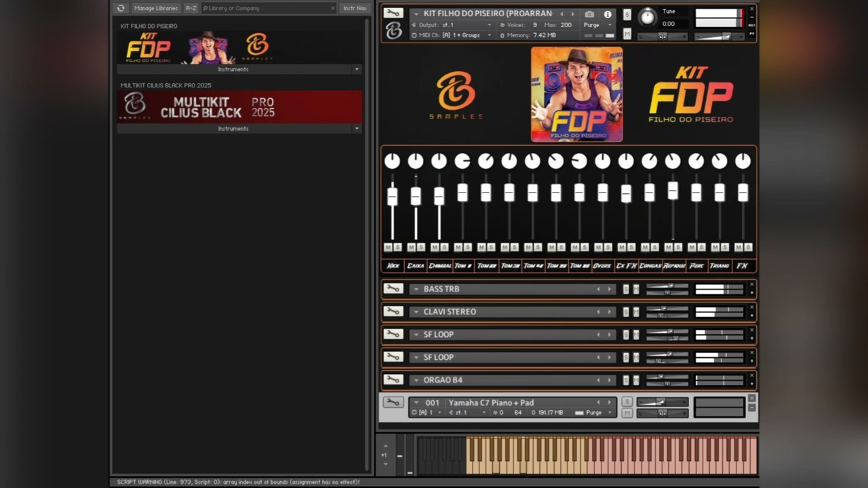Image resolution: width=868 pixels, height=488 pixels.
Task: Mute the Yamaha C7 Piano + Pad instrument
Action: point(627,413)
